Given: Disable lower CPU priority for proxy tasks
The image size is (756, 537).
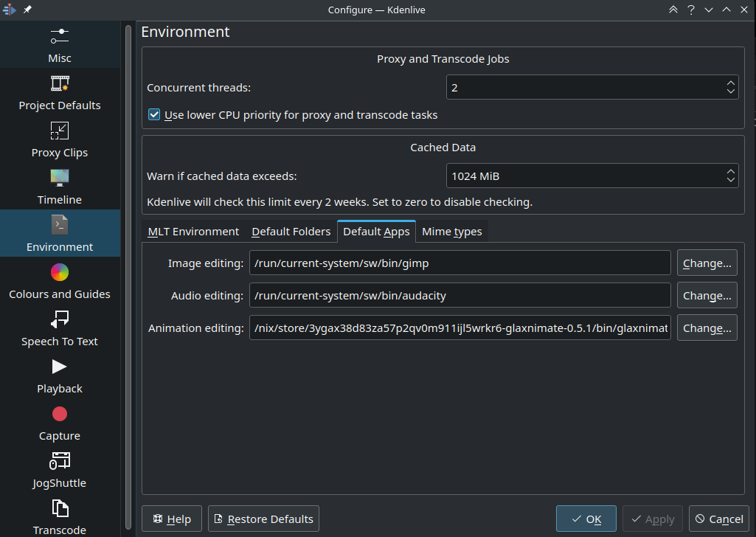Looking at the screenshot, I should click(154, 114).
